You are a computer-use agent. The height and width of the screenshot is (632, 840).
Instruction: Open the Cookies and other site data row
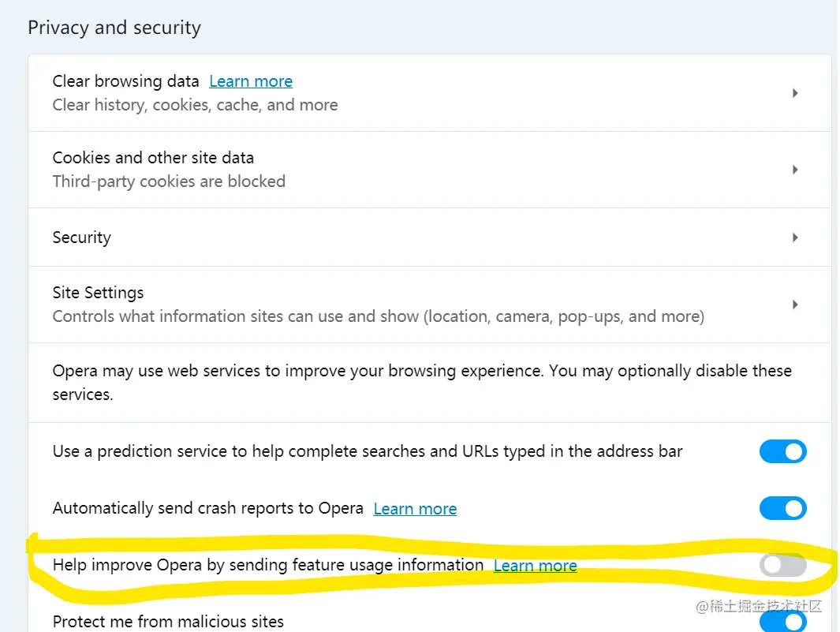point(153,158)
